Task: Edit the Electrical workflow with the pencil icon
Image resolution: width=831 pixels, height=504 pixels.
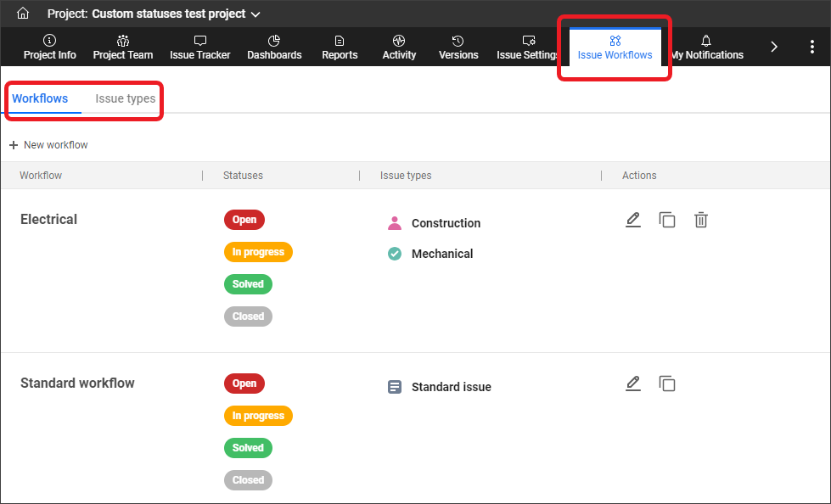Action: click(632, 221)
